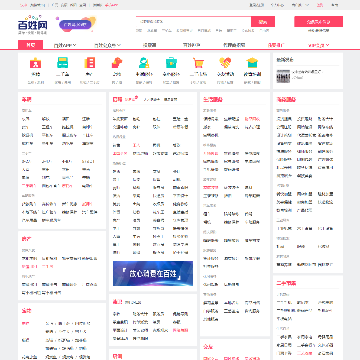This screenshot has width=360, height=360.
Task: Expand the second navigation item with chevron
Action: point(65,45)
